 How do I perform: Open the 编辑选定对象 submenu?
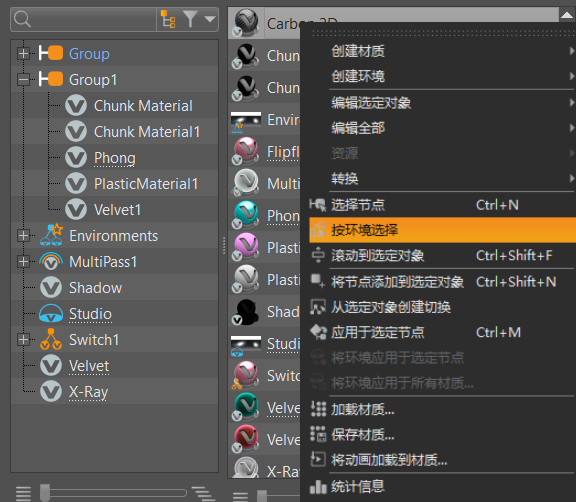[x=443, y=102]
